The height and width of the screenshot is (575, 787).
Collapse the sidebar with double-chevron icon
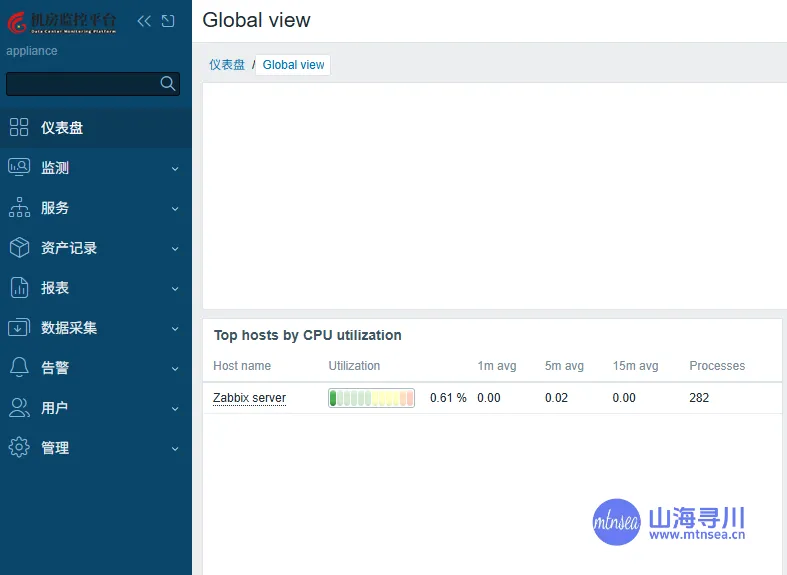click(144, 21)
